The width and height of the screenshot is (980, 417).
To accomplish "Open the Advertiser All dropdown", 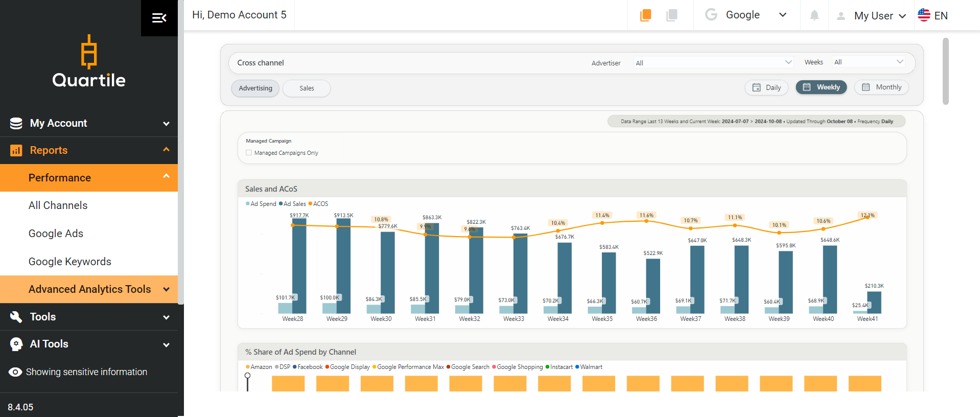I will point(713,62).
